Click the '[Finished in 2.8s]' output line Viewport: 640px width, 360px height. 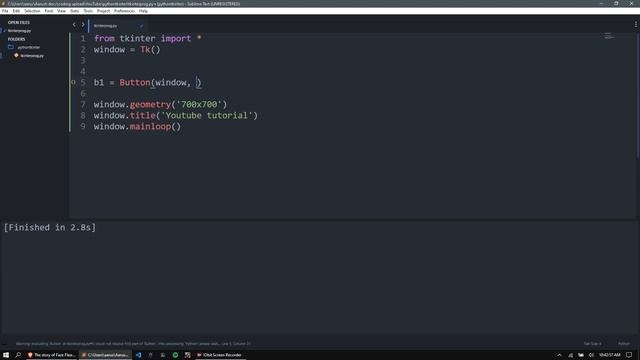(50, 227)
